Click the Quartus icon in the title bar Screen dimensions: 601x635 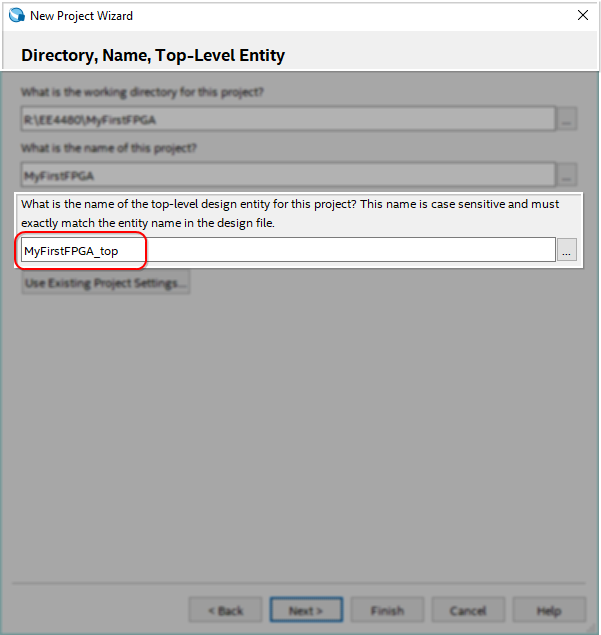coord(15,16)
